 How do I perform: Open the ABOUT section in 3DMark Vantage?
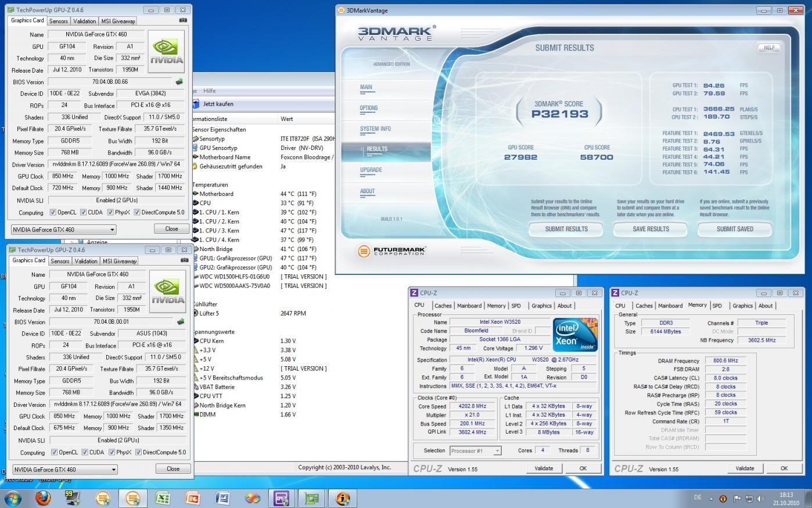coord(368,191)
